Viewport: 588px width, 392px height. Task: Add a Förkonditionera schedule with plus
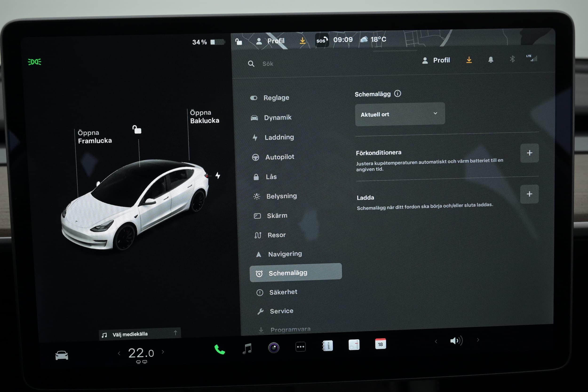(x=529, y=153)
